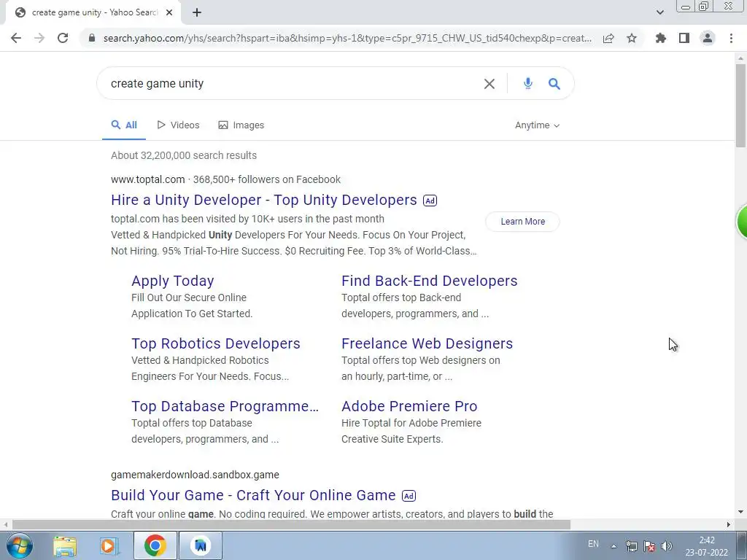Open the Apply Today sitelink
Image resolution: width=747 pixels, height=560 pixels.
(172, 281)
